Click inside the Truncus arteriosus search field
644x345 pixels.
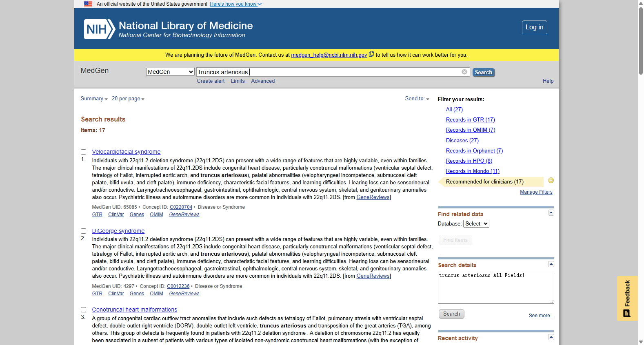click(329, 72)
